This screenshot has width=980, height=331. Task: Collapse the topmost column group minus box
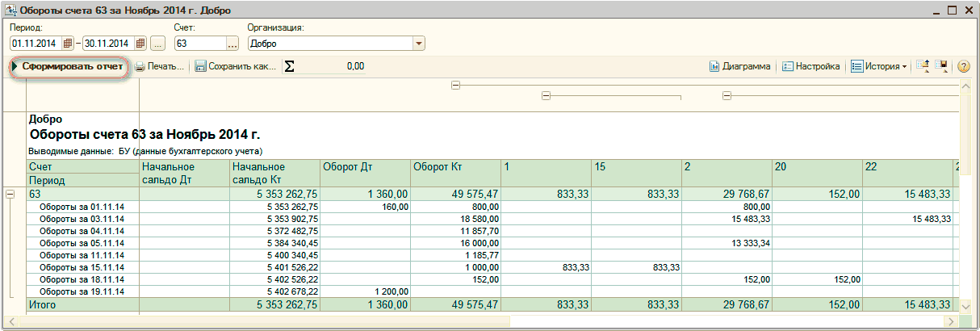455,84
